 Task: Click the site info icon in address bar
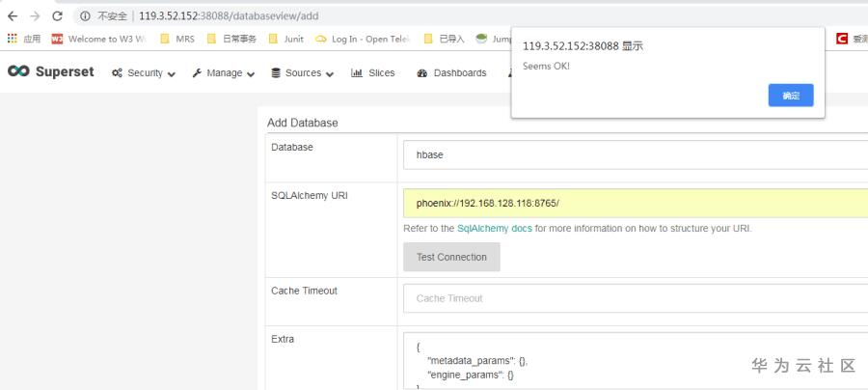86,15
